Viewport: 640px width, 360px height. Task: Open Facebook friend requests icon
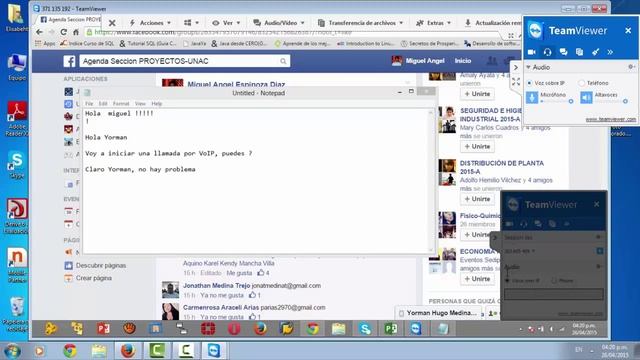pyautogui.click(x=492, y=61)
